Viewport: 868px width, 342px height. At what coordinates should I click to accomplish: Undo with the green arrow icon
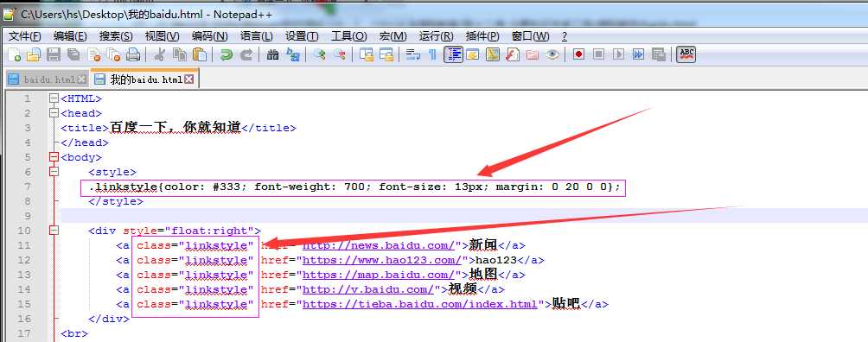227,54
